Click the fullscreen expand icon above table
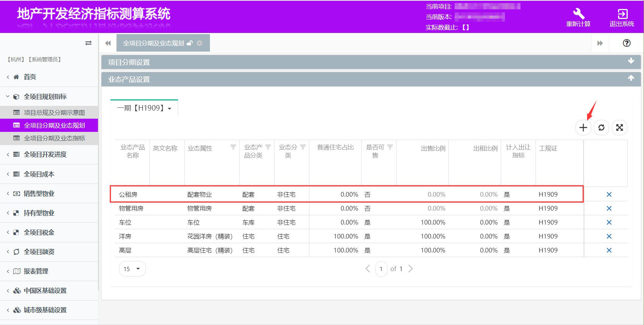644x325 pixels. click(x=620, y=128)
